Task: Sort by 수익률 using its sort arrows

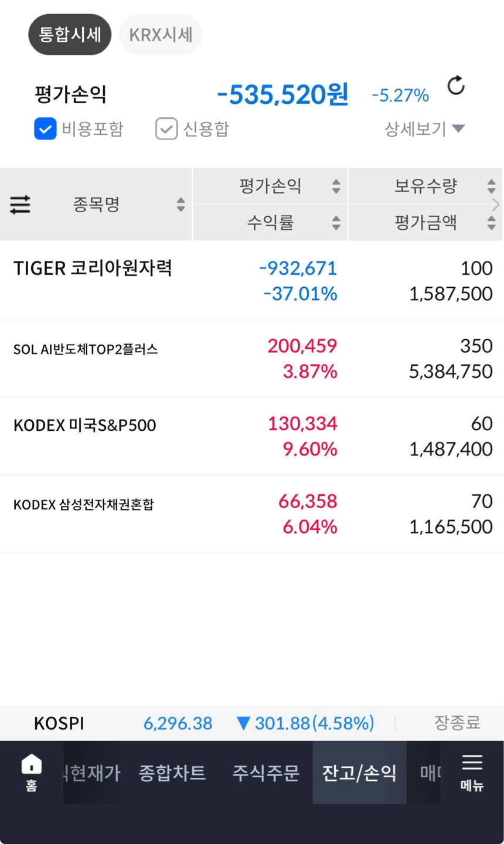Action: 336,223
